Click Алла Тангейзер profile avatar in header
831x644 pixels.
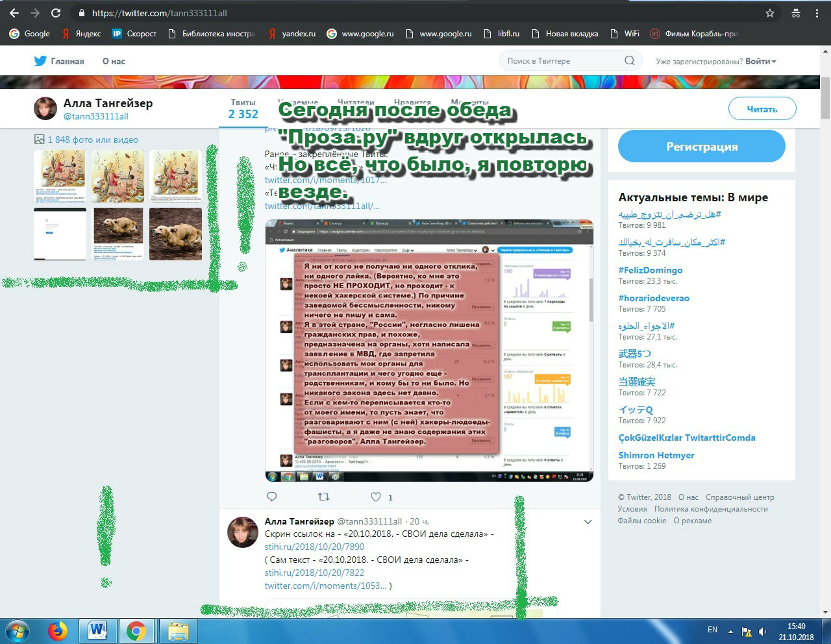(45, 108)
